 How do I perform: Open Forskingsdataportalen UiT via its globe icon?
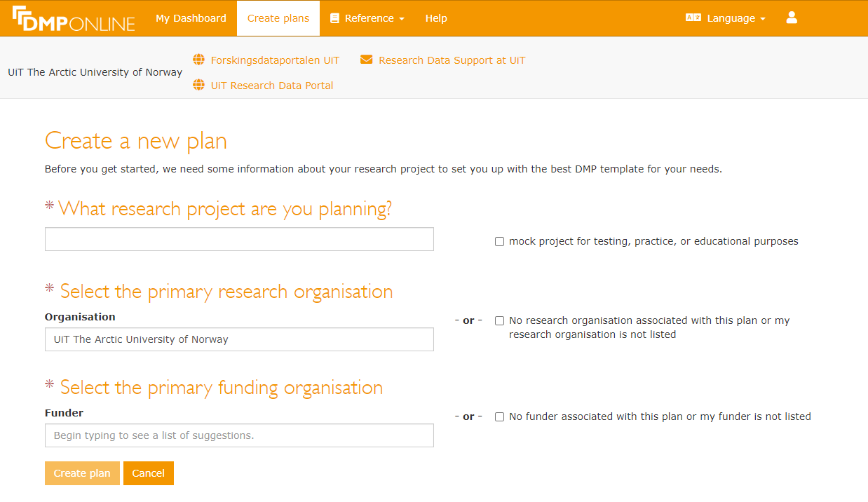click(x=198, y=60)
